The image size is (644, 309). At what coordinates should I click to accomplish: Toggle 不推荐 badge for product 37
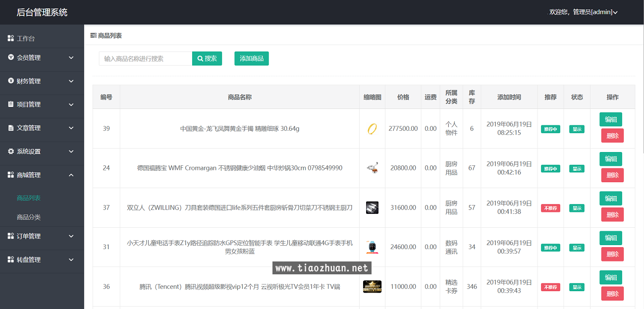click(550, 208)
